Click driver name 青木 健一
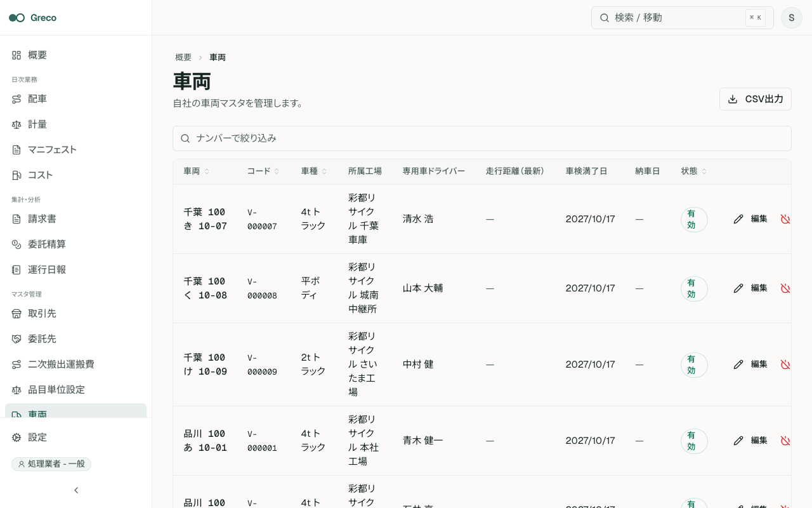 tap(422, 441)
